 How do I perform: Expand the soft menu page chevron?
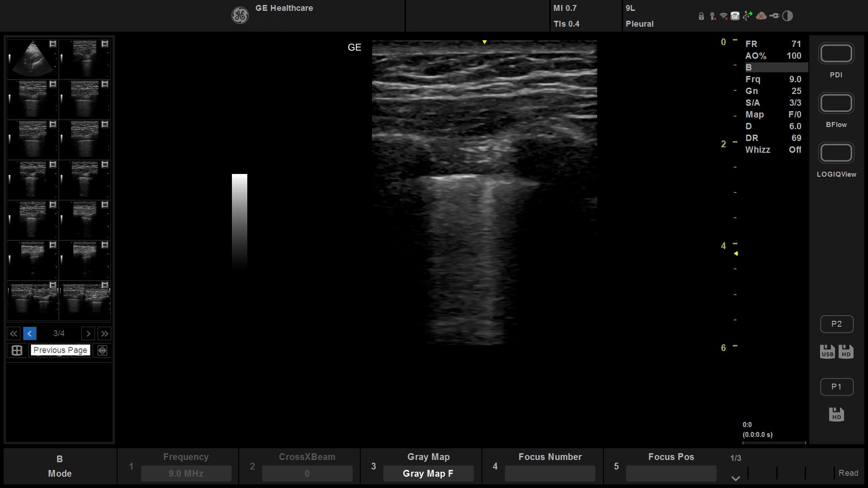pos(736,478)
